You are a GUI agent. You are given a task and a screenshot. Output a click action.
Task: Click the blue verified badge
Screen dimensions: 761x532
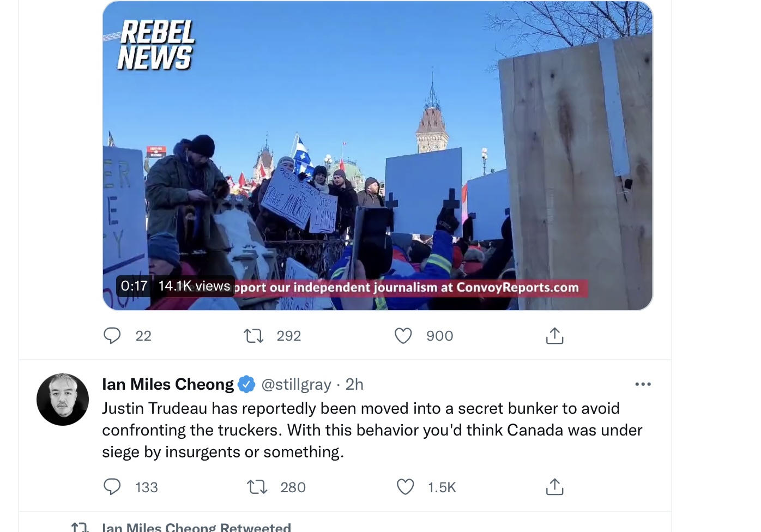click(x=247, y=384)
